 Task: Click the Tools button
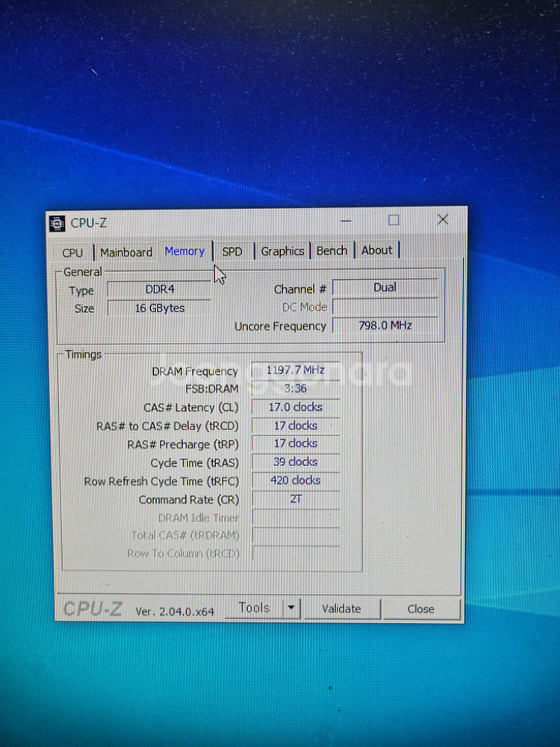[x=254, y=608]
